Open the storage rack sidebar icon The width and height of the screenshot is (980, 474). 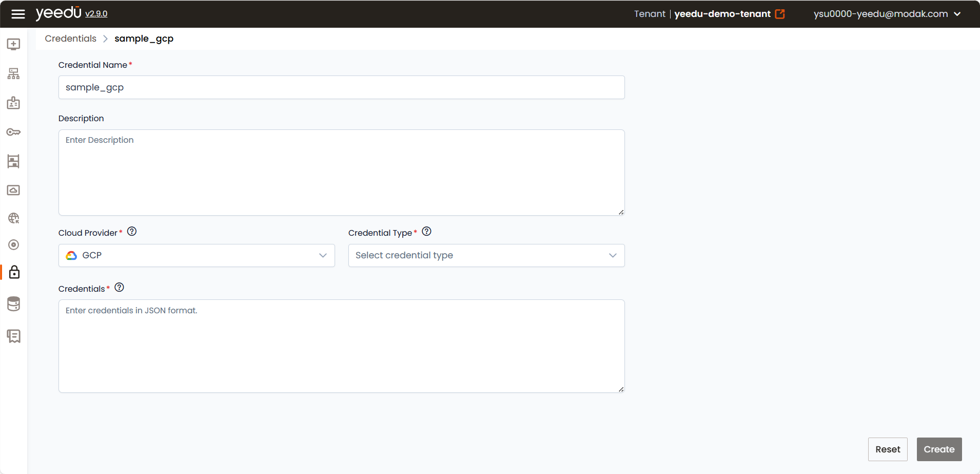click(x=14, y=161)
